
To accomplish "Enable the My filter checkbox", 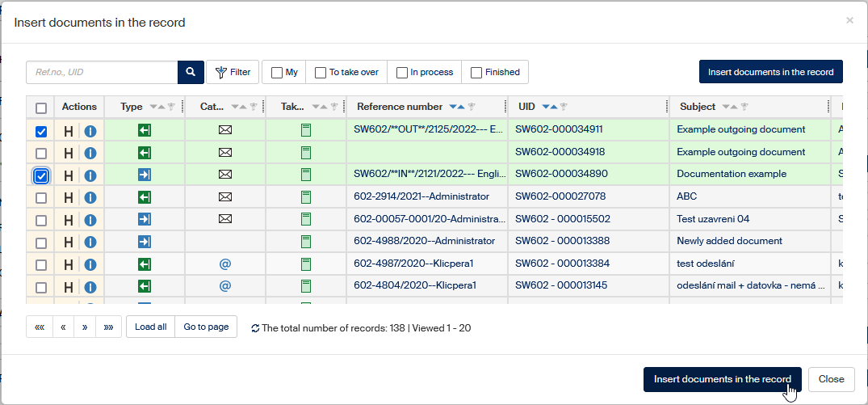I will click(277, 73).
